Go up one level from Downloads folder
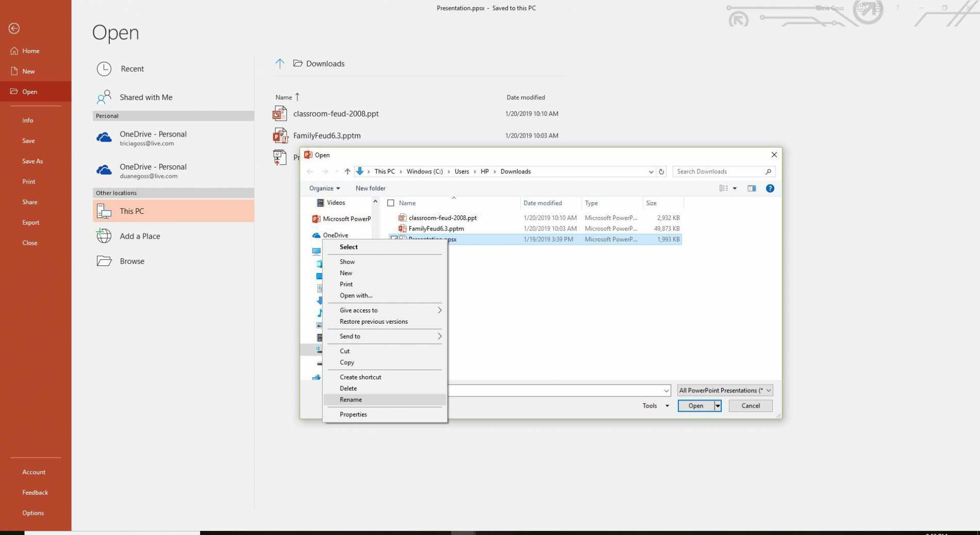The height and width of the screenshot is (535, 980). pos(279,63)
